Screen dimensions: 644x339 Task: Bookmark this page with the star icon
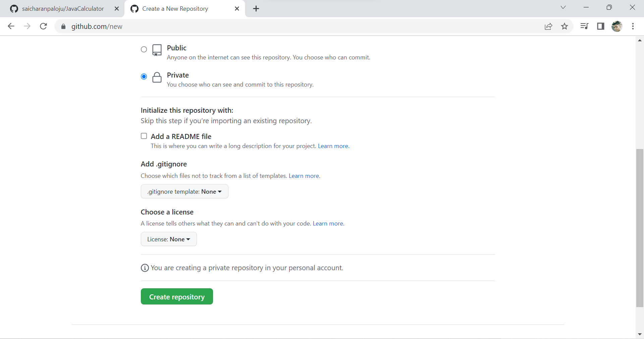click(565, 26)
